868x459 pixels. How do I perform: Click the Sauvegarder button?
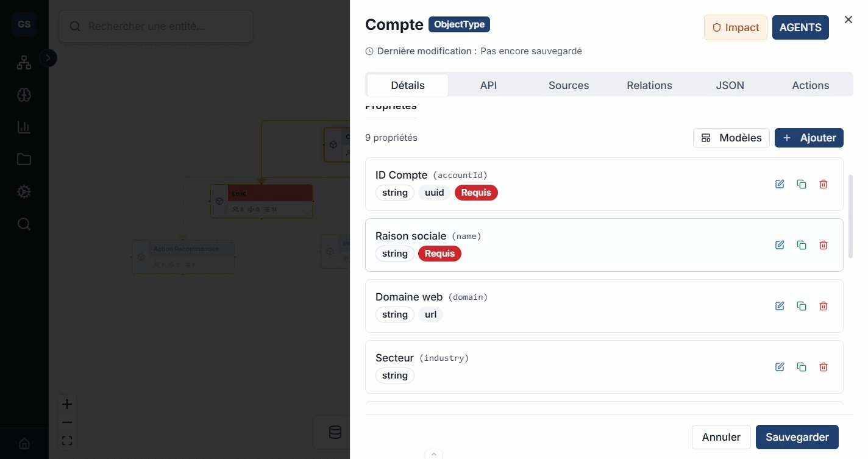tap(797, 437)
